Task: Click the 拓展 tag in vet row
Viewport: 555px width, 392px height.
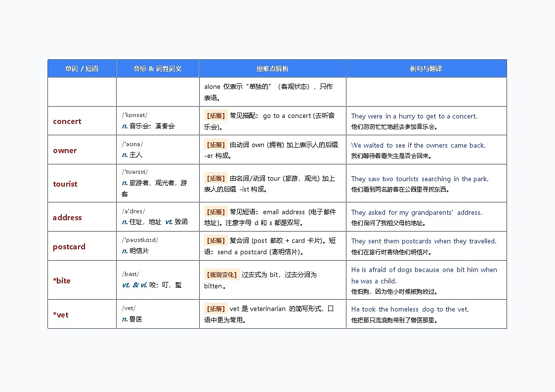Action: pyautogui.click(x=215, y=309)
